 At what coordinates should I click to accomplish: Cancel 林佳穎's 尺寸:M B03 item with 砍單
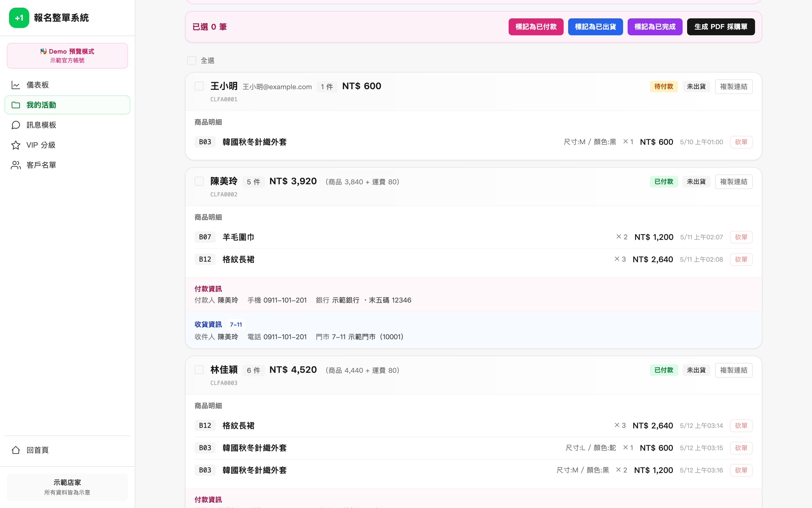coord(741,470)
